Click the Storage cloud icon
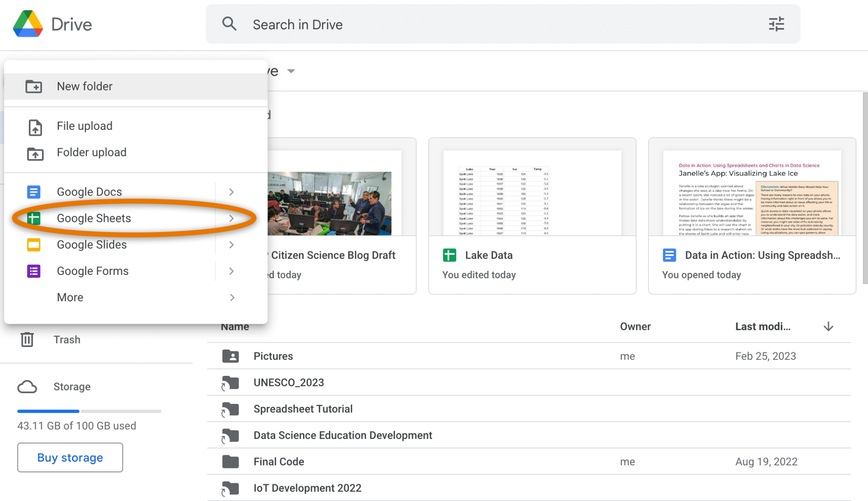 click(27, 386)
